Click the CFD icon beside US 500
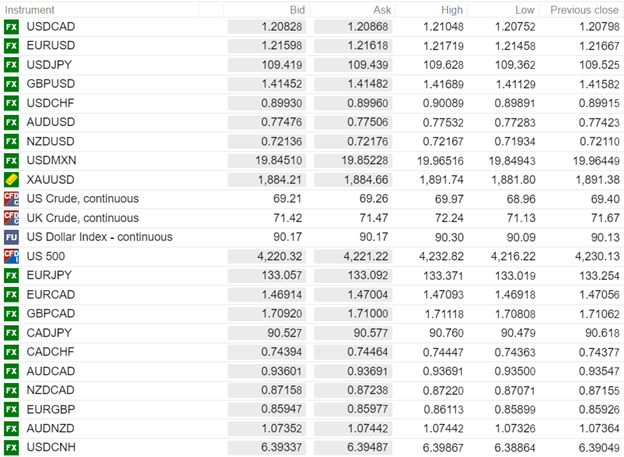 coord(12,256)
